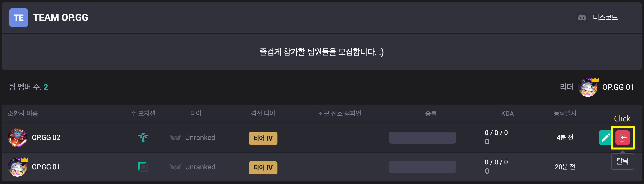This screenshot has width=644, height=184.
Task: Click 티어 IV badge in OP.GG 02 row
Action: click(x=263, y=138)
